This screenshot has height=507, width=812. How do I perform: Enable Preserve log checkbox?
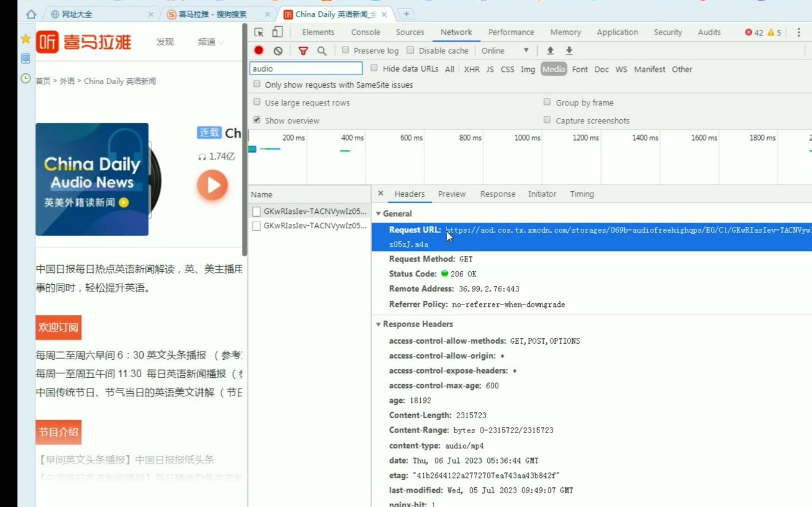pyautogui.click(x=345, y=50)
